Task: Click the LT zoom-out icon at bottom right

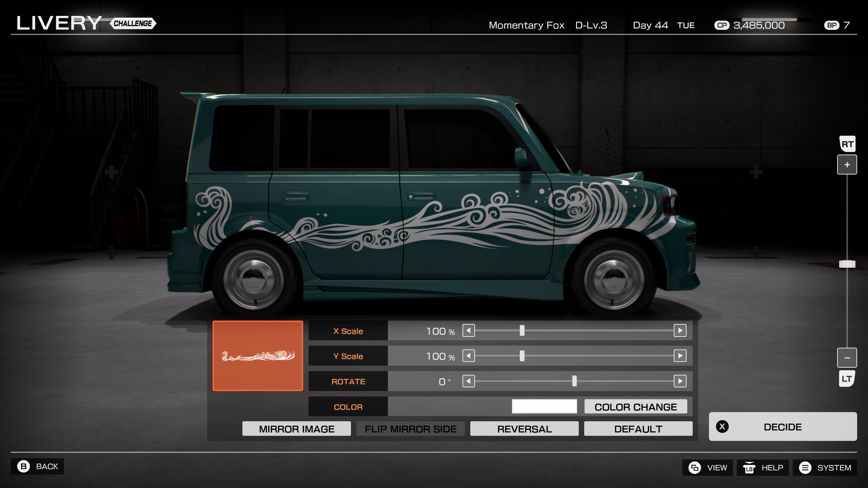Action: tap(847, 379)
